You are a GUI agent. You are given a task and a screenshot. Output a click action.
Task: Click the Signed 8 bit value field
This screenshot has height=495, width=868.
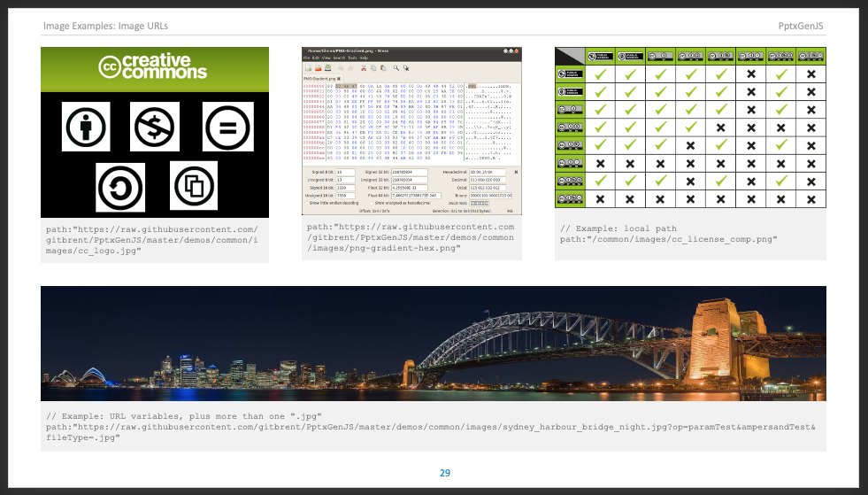345,173
